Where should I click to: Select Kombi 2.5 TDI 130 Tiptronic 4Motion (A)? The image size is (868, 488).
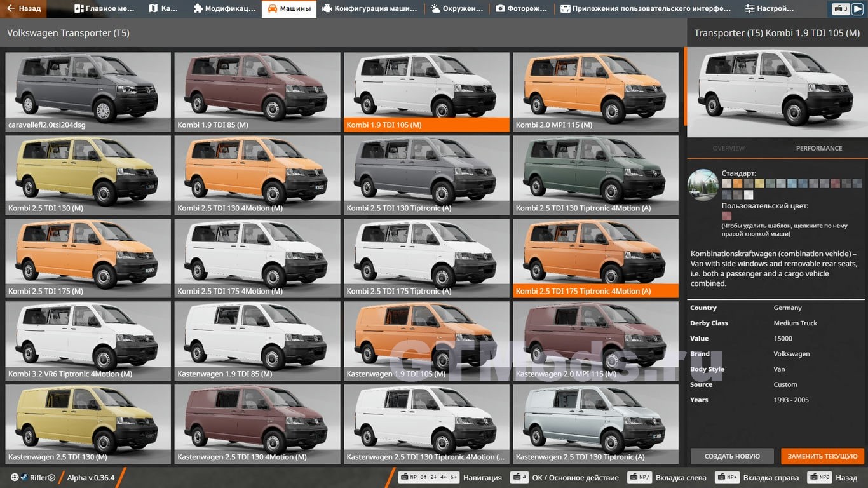click(595, 175)
